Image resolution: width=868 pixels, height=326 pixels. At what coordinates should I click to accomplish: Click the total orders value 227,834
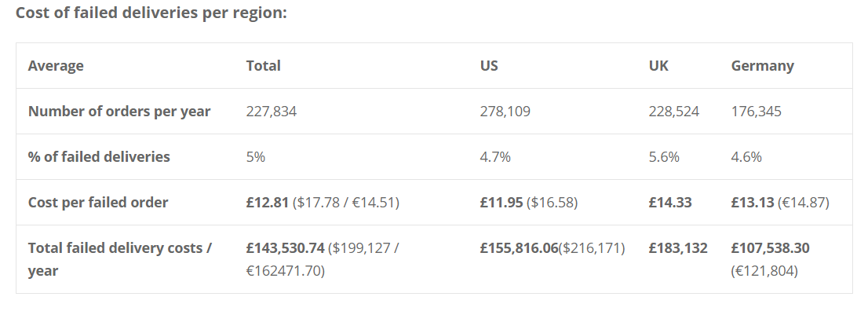coord(272,112)
